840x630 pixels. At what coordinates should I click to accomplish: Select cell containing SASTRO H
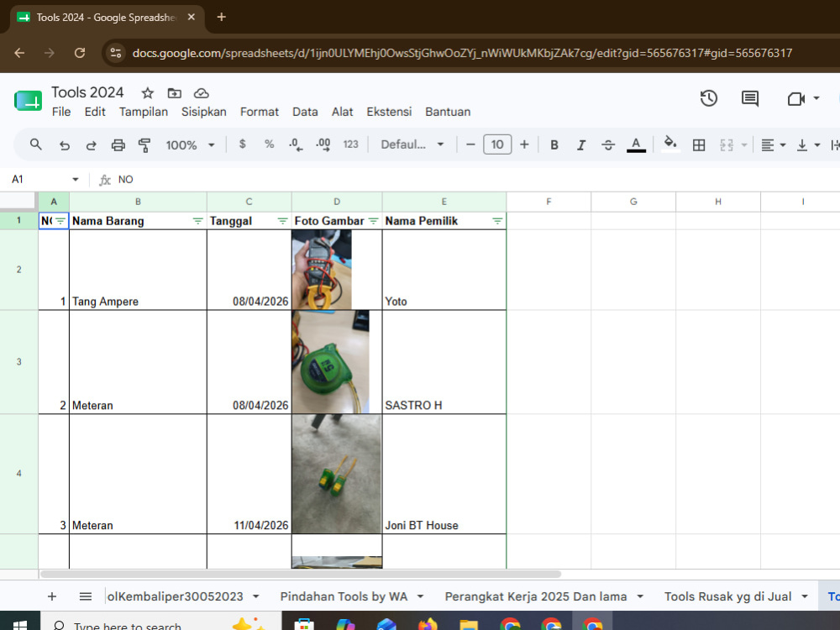coord(444,362)
